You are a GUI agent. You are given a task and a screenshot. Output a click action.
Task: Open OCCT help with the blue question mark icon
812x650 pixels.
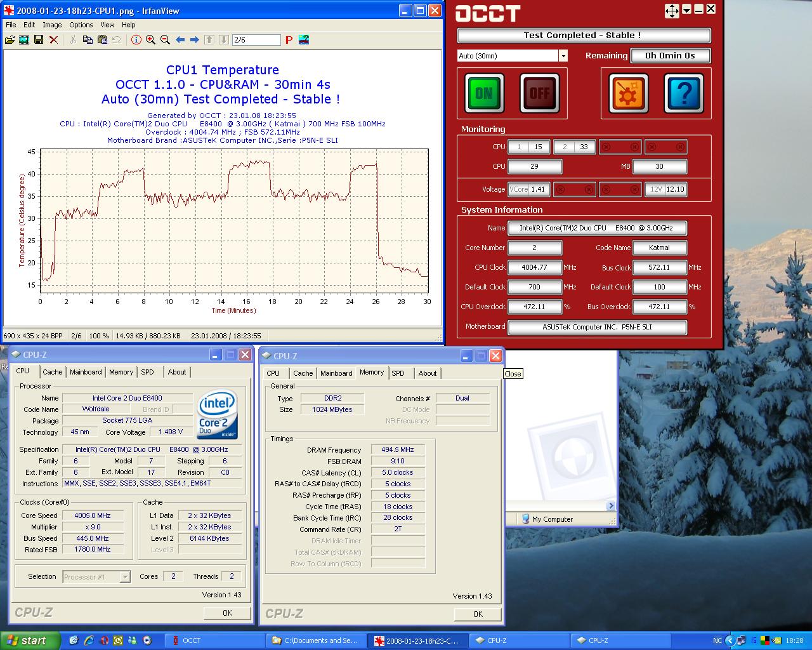[684, 93]
